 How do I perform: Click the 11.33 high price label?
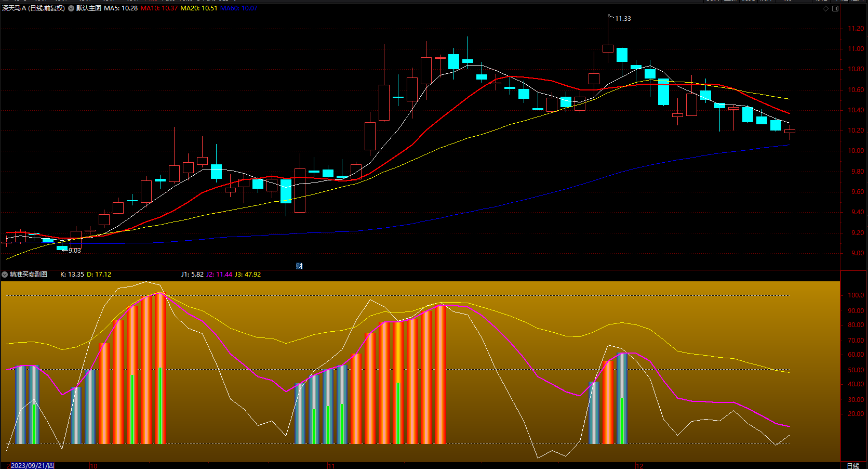click(x=623, y=19)
